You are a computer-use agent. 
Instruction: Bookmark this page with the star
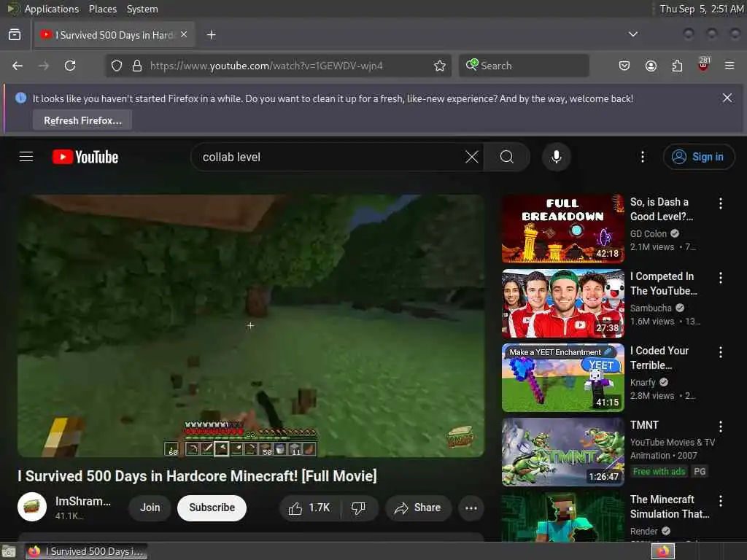pyautogui.click(x=440, y=66)
